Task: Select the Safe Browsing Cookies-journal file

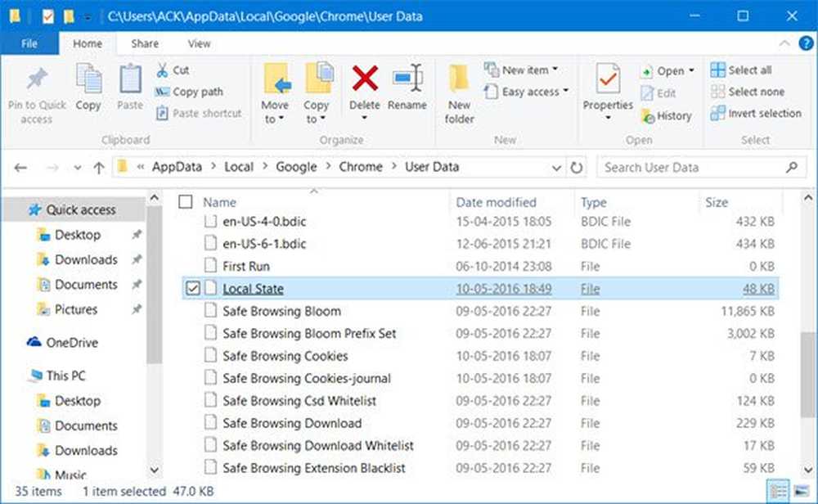Action: click(306, 378)
